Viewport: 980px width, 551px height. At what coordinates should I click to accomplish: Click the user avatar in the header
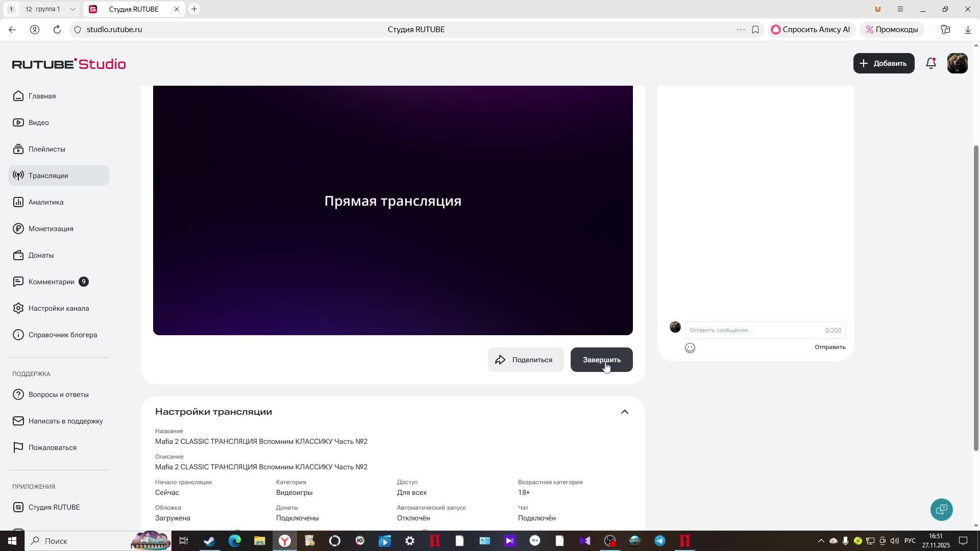957,63
